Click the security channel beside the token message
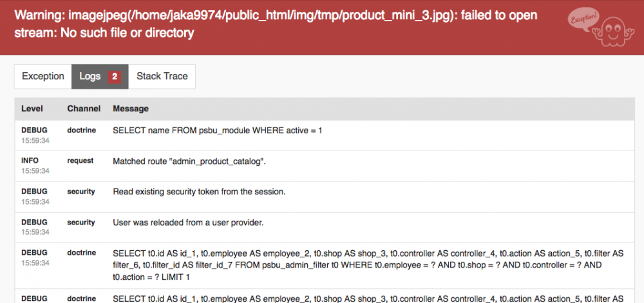Screen dimensions: 644x303 pyautogui.click(x=81, y=192)
